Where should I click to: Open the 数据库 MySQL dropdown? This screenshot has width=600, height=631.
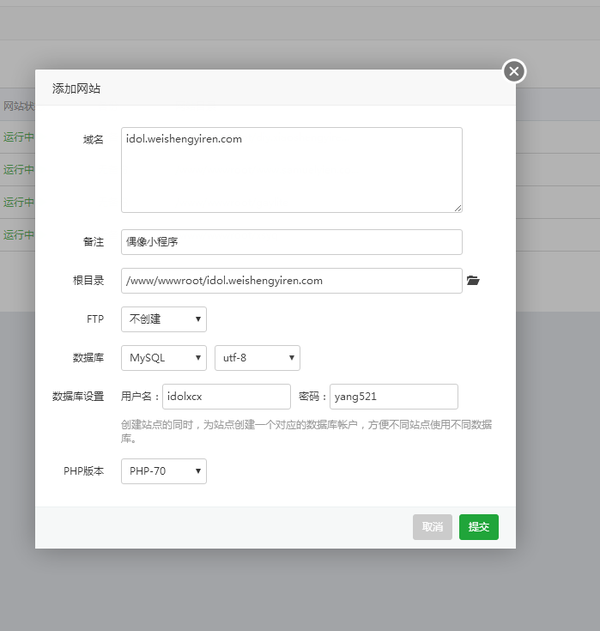click(164, 358)
